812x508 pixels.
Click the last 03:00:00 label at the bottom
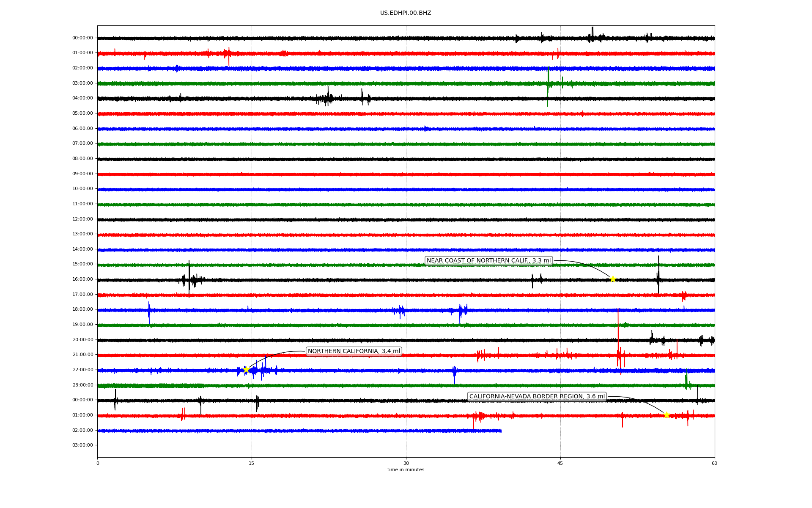pos(82,445)
